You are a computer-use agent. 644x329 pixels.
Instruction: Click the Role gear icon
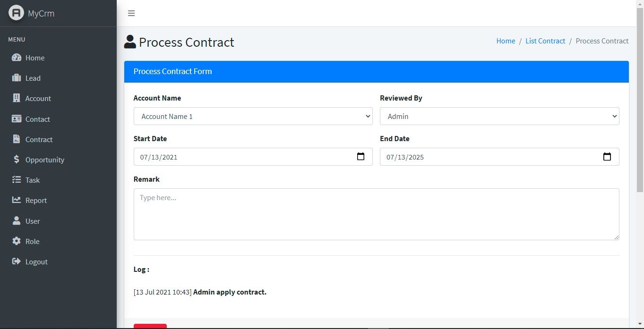[17, 241]
